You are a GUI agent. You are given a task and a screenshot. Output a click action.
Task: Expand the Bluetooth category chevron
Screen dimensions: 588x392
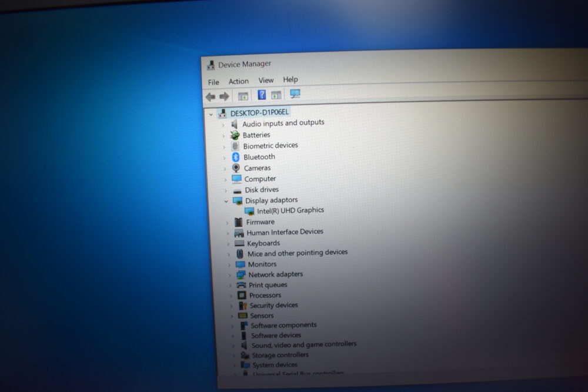[x=225, y=158]
